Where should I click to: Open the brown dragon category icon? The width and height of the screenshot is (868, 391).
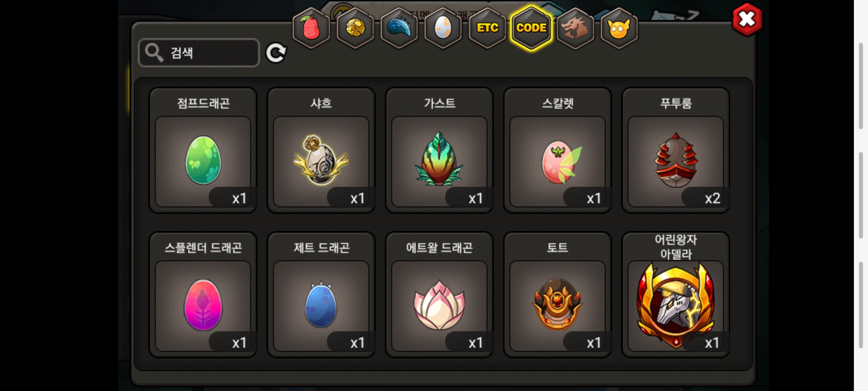(x=575, y=28)
